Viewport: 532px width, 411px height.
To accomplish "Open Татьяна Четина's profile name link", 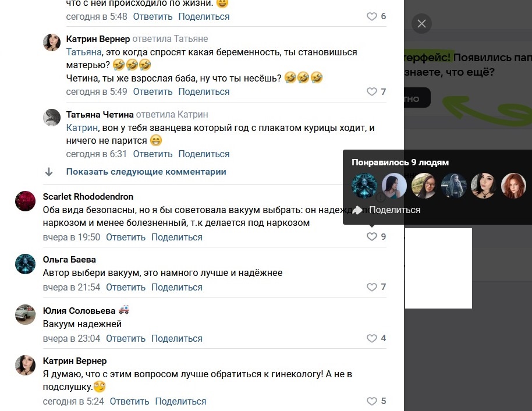I will 100,115.
